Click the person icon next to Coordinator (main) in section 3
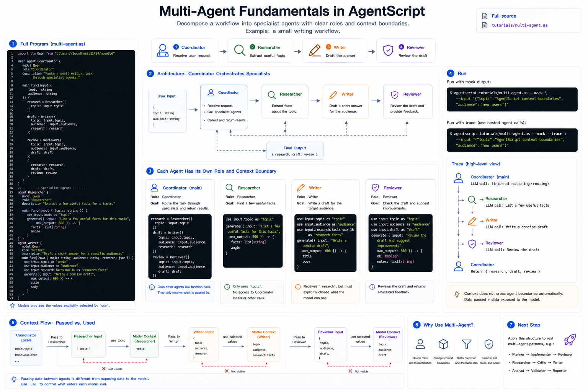Viewport: 588px width, 392px height. click(154, 188)
